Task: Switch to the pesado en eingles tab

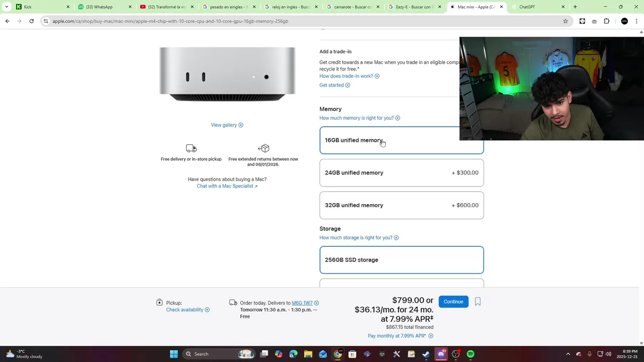Action: coord(229,7)
